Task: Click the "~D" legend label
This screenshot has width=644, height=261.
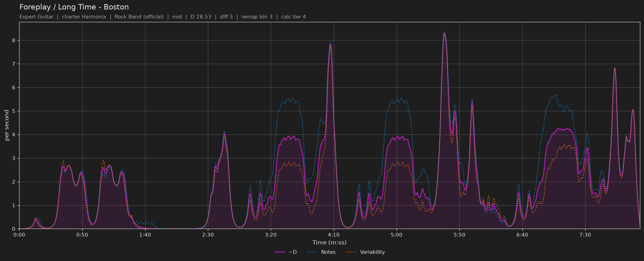Action: 293,252
